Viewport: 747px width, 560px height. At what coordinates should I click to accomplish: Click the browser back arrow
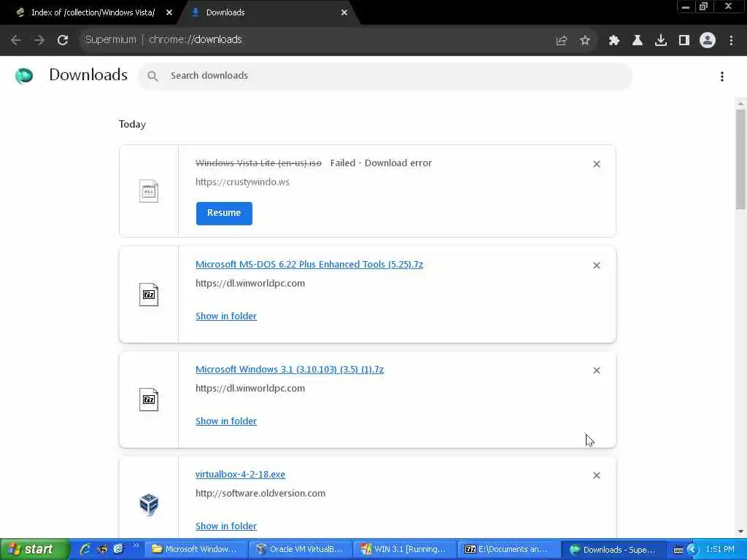16,40
